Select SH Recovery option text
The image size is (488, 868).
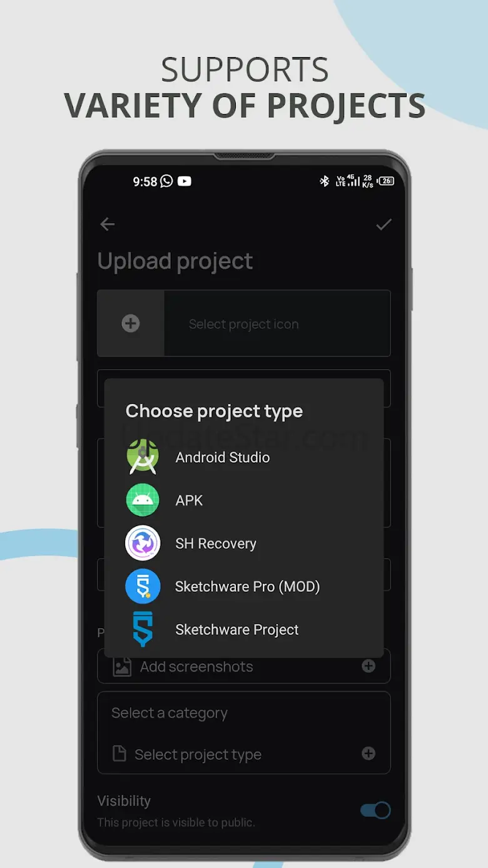click(x=216, y=544)
